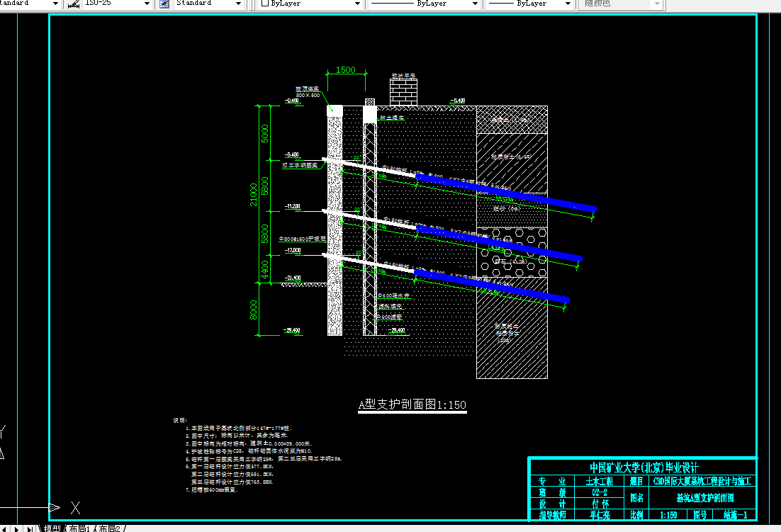
Task: Click the dimension style manager icon
Action: (x=74, y=4)
